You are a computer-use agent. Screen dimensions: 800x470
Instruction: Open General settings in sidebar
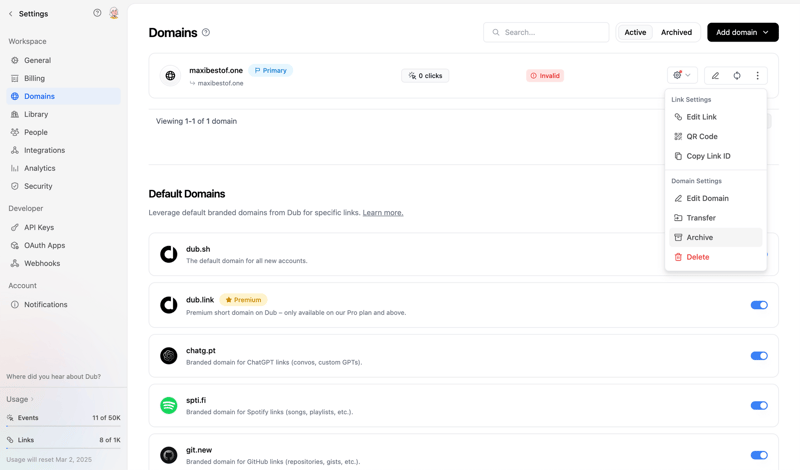click(x=64, y=60)
